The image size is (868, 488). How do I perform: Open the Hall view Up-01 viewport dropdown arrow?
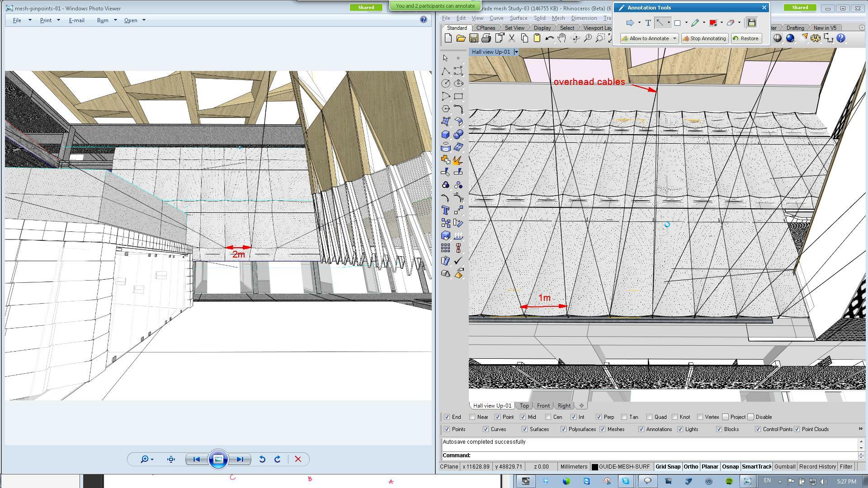point(516,52)
